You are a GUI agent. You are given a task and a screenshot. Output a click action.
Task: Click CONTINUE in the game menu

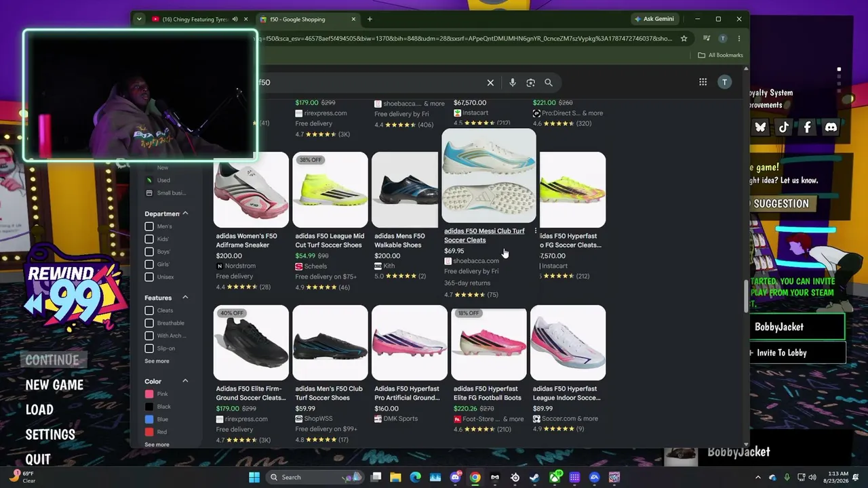coord(52,360)
